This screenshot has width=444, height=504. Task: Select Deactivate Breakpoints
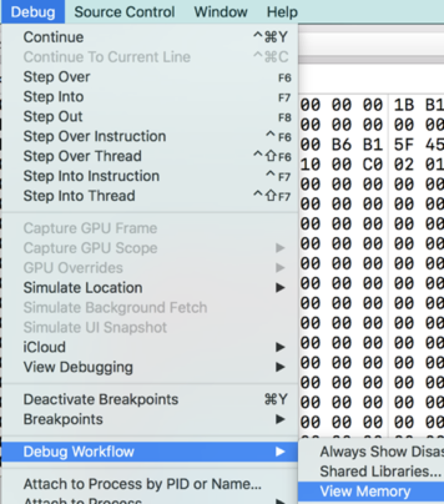point(150,400)
